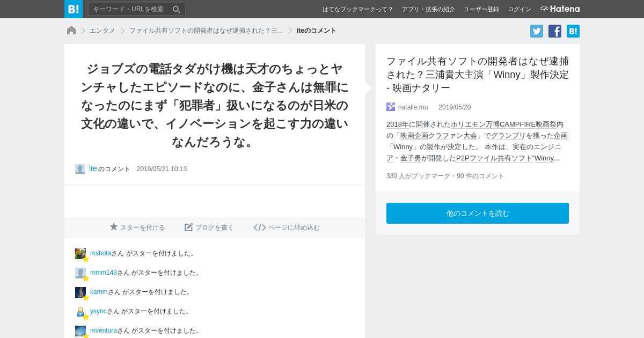Click 他のコメントを読む button
Image resolution: width=644 pixels, height=338 pixels.
tap(478, 213)
